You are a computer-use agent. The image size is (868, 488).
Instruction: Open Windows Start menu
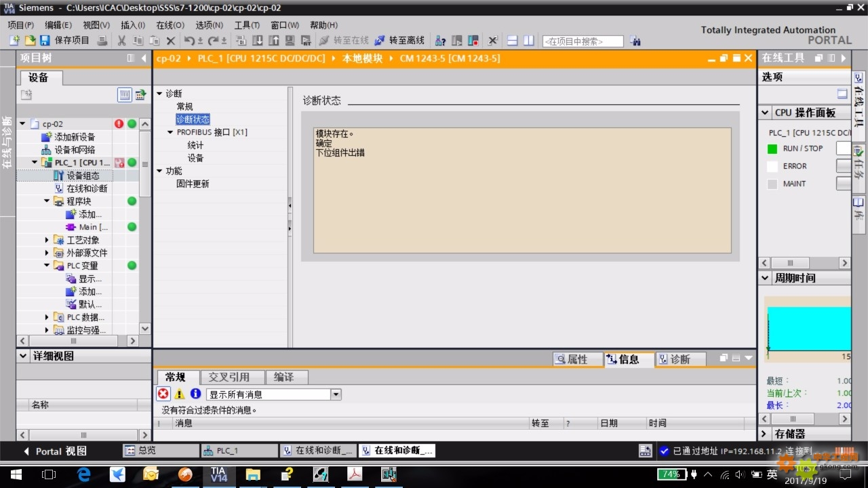(x=15, y=474)
